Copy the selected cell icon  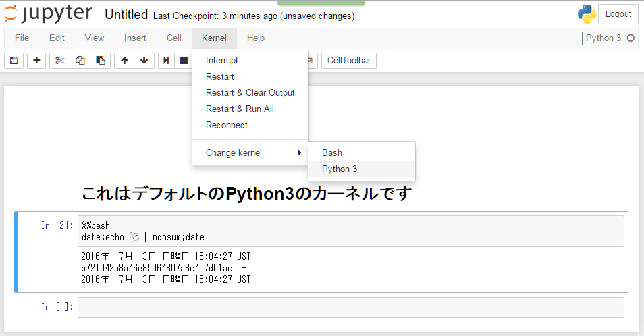80,61
